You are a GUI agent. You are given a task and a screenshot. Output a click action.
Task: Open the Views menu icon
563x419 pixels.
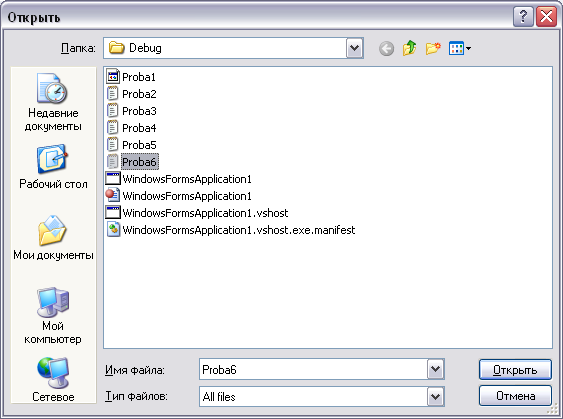point(460,48)
